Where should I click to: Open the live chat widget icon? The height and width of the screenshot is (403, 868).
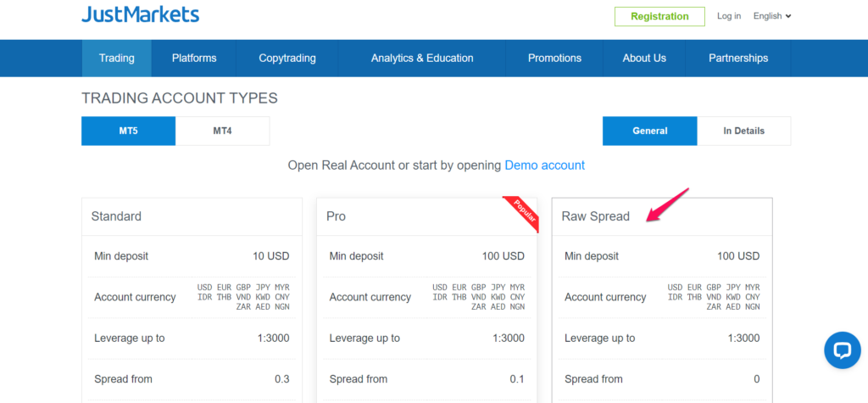(x=842, y=350)
